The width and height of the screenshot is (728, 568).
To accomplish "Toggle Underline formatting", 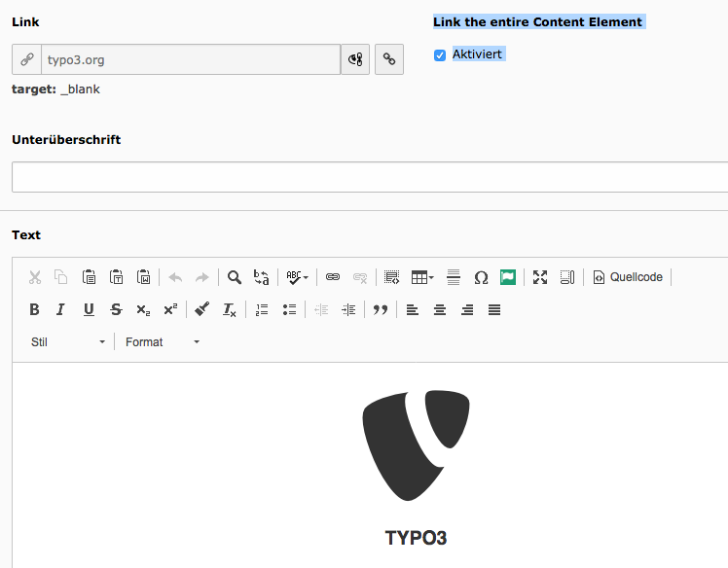I will [x=89, y=309].
